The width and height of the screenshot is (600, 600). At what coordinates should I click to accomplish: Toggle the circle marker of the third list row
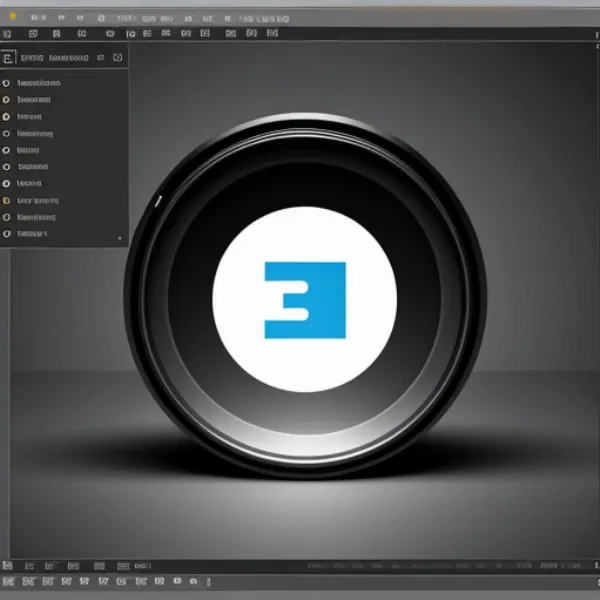tap(6, 117)
